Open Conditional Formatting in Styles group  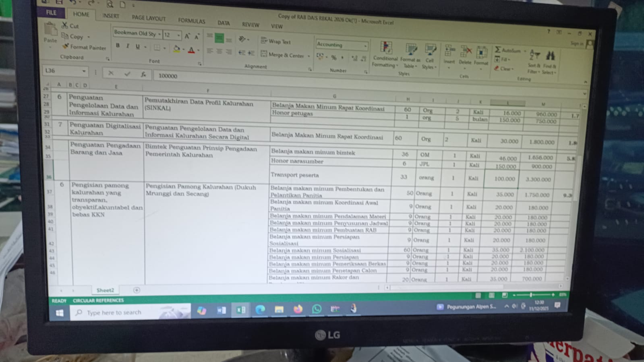[x=385, y=54]
